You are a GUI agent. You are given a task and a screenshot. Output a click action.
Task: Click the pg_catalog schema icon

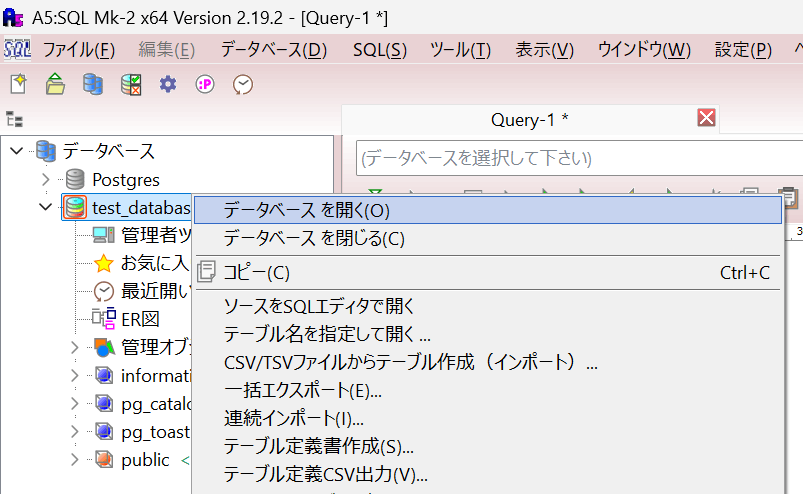tap(104, 404)
